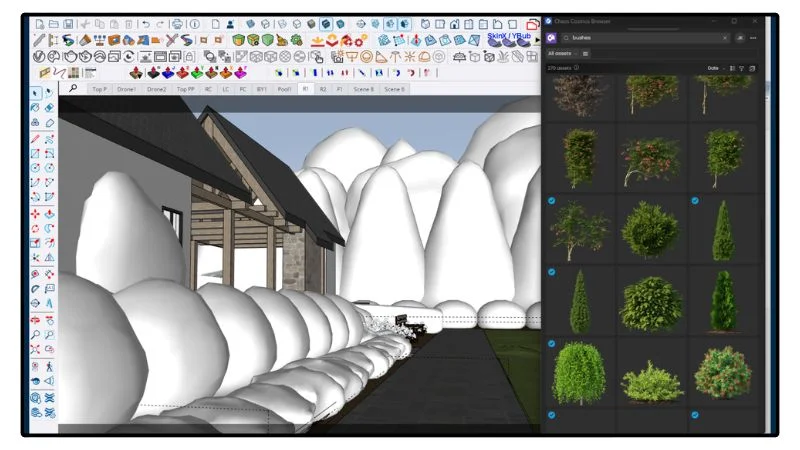Select the pink flowering shrub thumbnail
Viewport: 800px width, 450px height.
click(x=651, y=159)
